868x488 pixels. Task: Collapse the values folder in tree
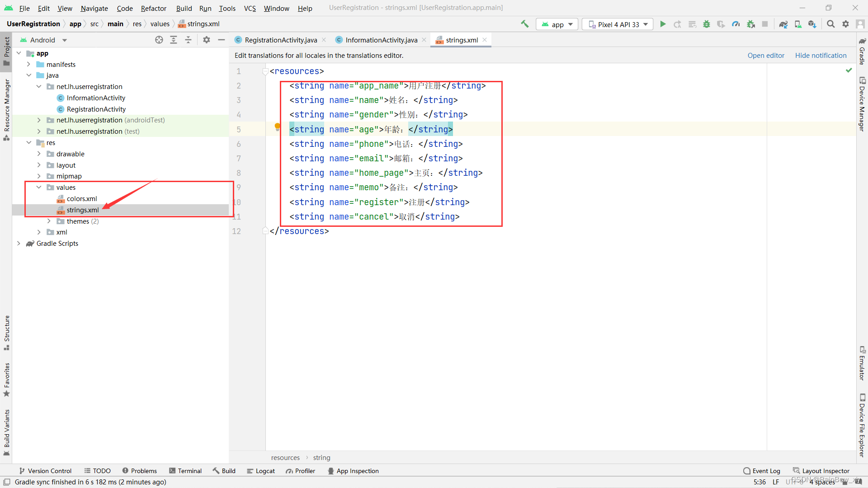pos(39,188)
